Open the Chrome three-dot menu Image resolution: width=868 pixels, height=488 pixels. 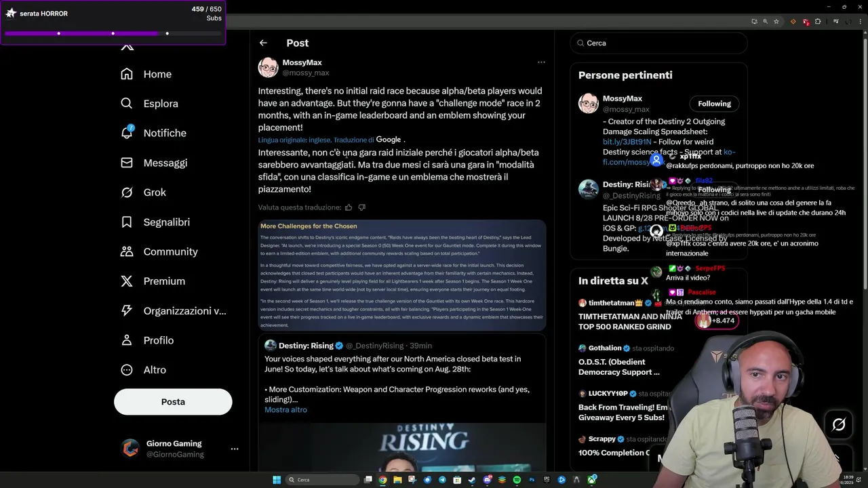(861, 21)
